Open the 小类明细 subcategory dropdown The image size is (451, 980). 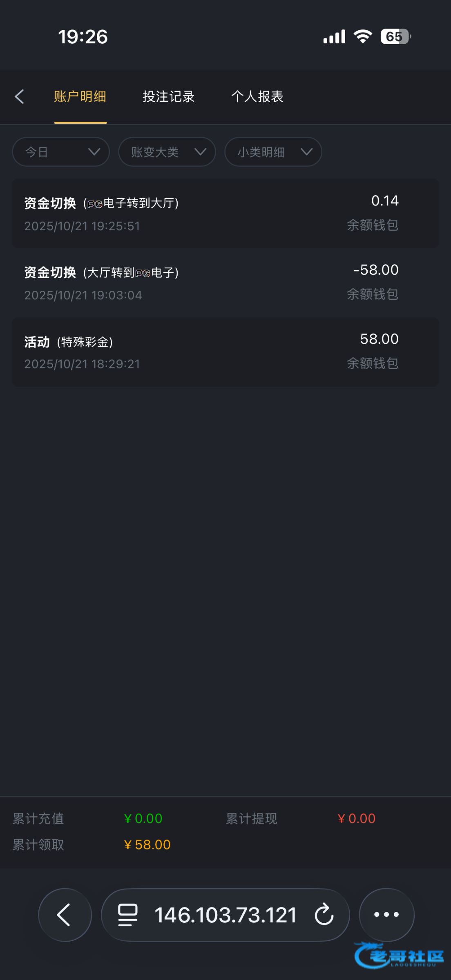[x=273, y=152]
